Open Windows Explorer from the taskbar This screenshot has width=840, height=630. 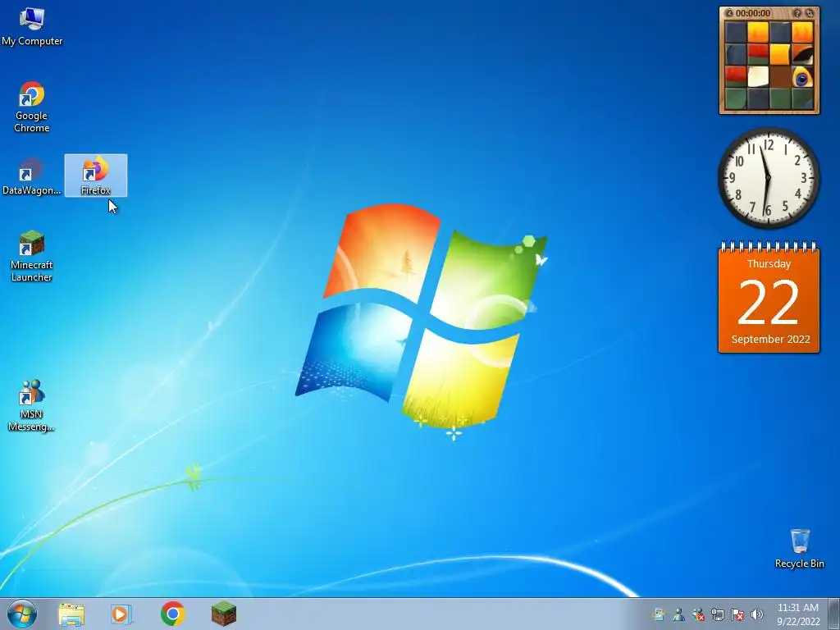click(71, 614)
